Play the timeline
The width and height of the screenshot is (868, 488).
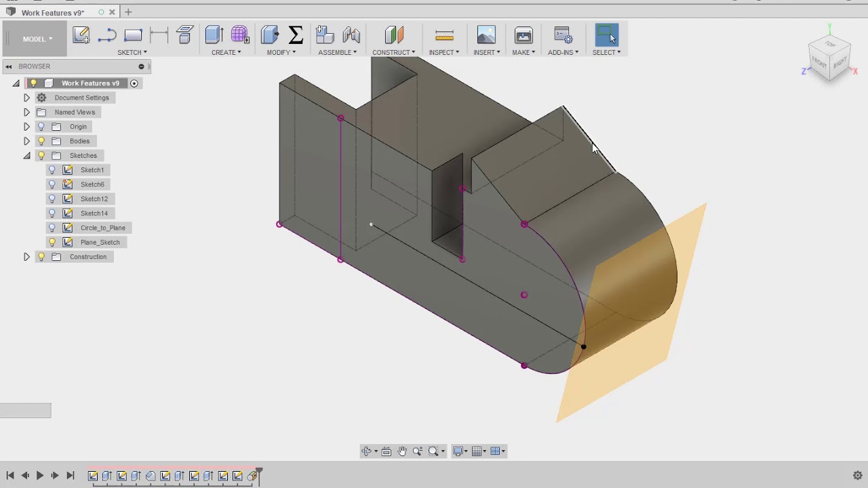click(x=40, y=476)
